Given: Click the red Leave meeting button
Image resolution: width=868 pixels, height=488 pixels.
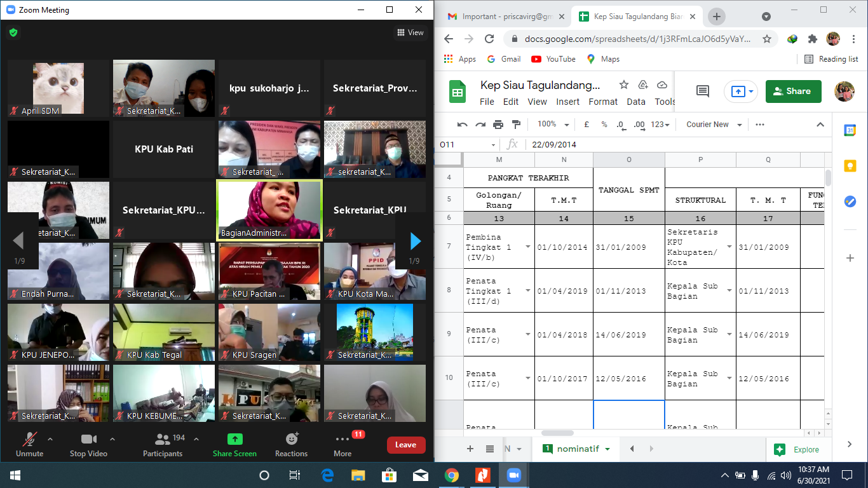Looking at the screenshot, I should pos(405,445).
